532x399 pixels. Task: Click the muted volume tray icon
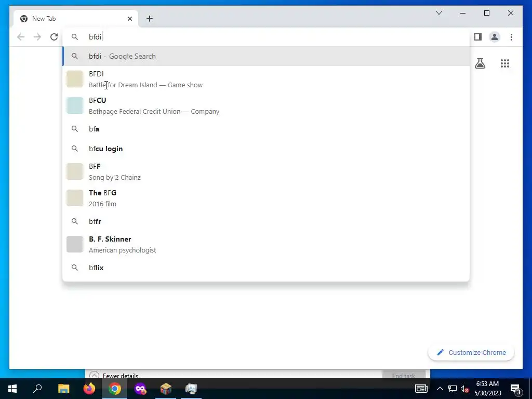[464, 389]
